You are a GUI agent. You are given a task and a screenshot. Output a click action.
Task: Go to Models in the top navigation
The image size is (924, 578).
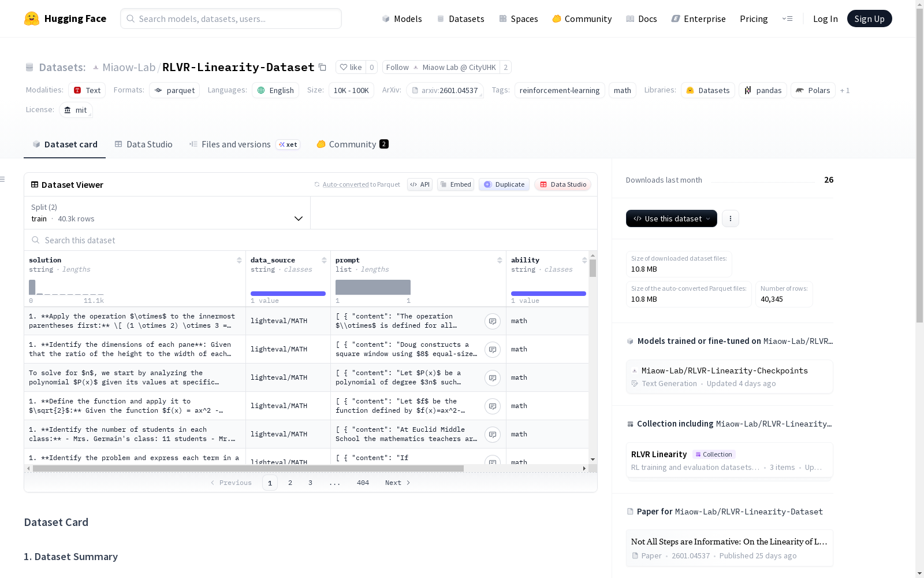click(x=402, y=18)
